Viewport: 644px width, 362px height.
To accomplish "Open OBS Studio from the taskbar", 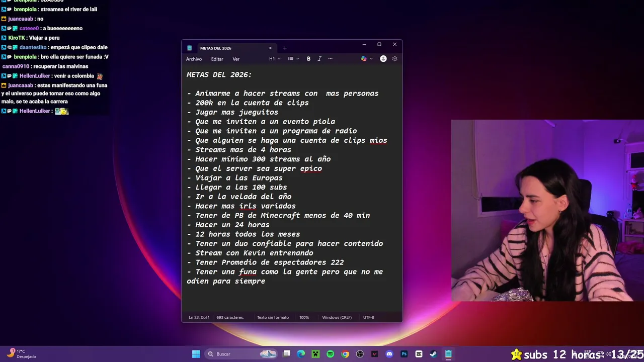I will [360, 354].
